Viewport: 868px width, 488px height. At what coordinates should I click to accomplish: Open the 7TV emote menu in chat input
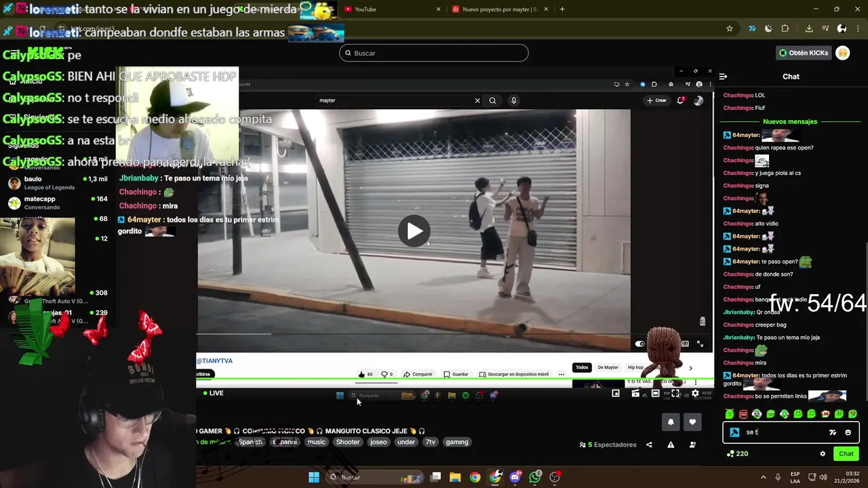point(833,432)
